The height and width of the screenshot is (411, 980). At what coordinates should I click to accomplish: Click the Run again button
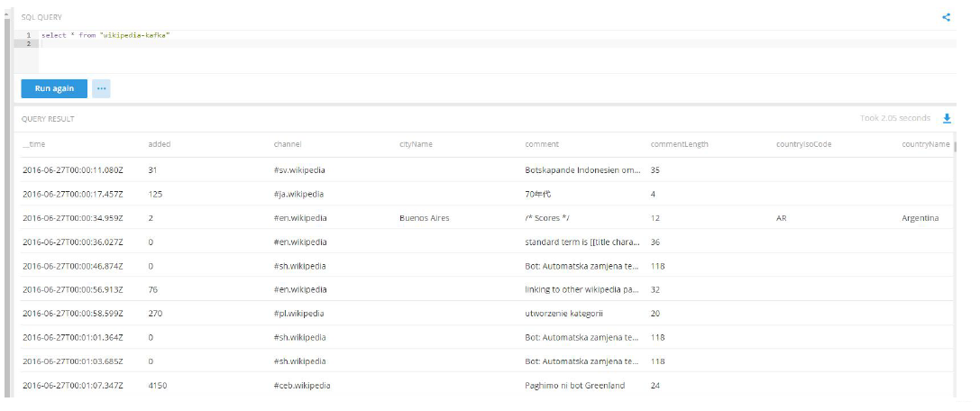tap(54, 88)
